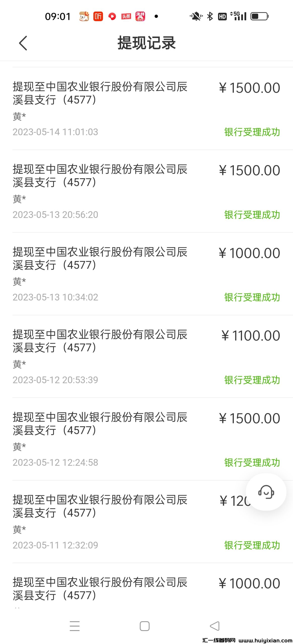293x644 pixels.
Task: Tap the orange 听 notification icon
Action: point(98,17)
